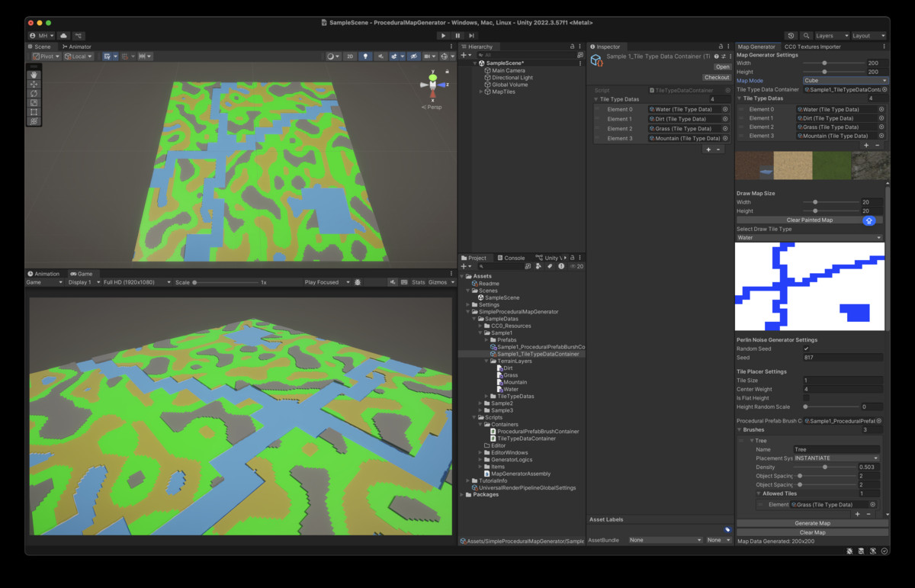The image size is (915, 588).
Task: Toggle the Scene gizmo rotation lock
Action: (x=446, y=72)
